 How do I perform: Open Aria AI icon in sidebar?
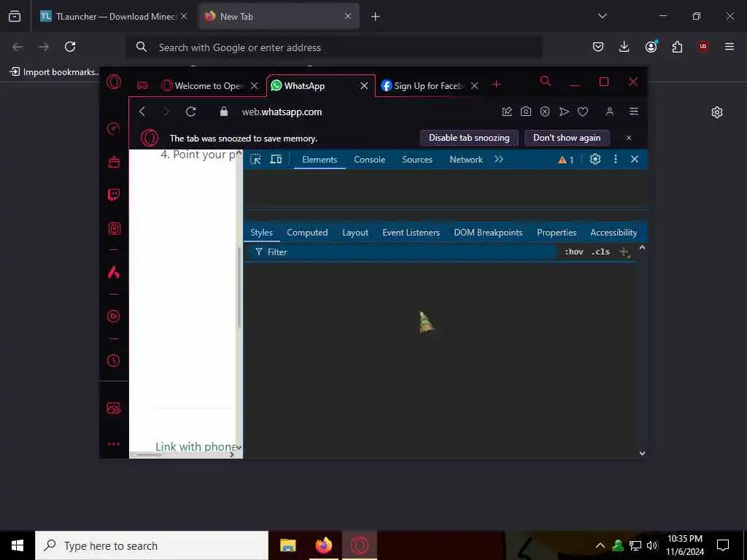(113, 272)
